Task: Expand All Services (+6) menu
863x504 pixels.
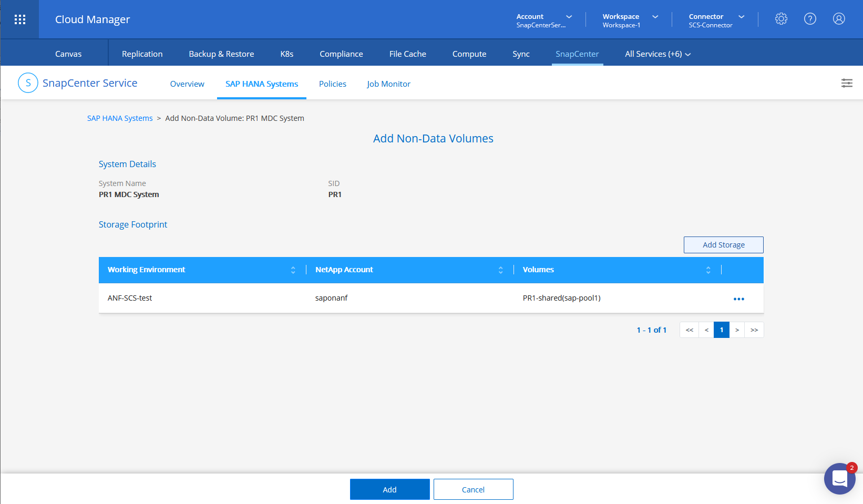Action: [x=658, y=54]
